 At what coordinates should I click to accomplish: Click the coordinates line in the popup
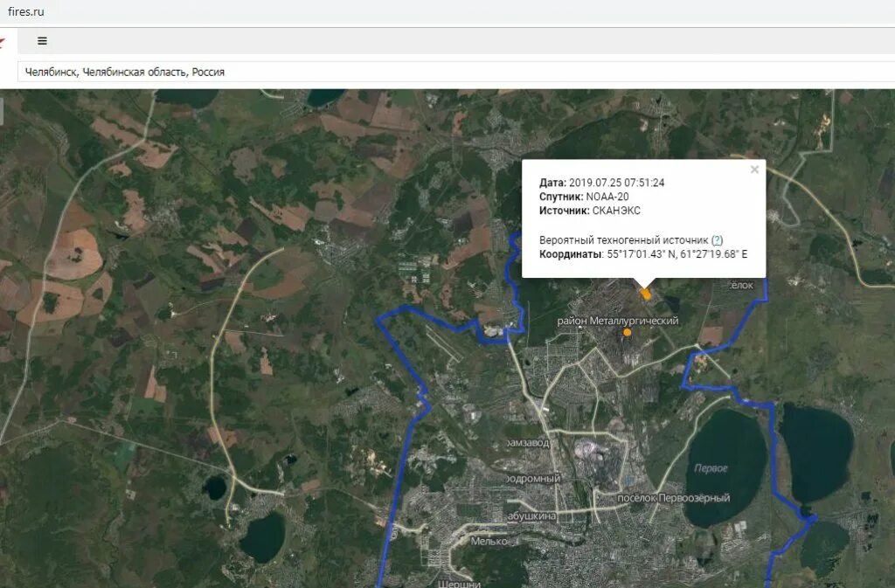click(643, 254)
